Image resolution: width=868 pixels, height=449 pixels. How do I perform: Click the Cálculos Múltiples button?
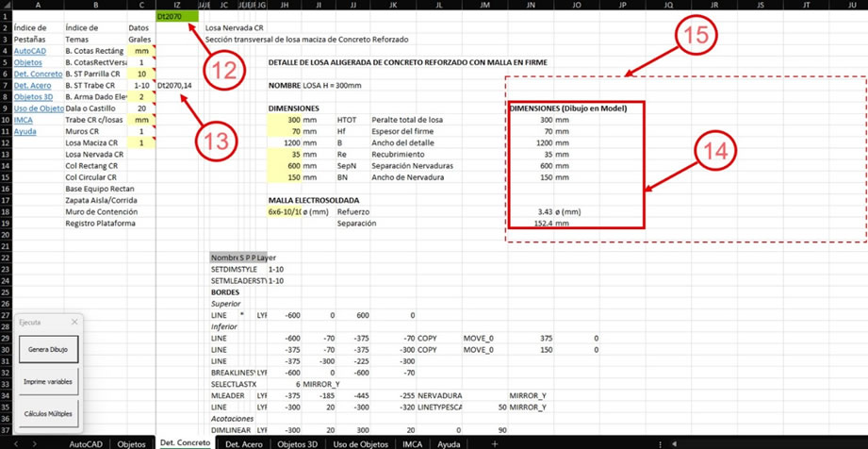pos(49,414)
